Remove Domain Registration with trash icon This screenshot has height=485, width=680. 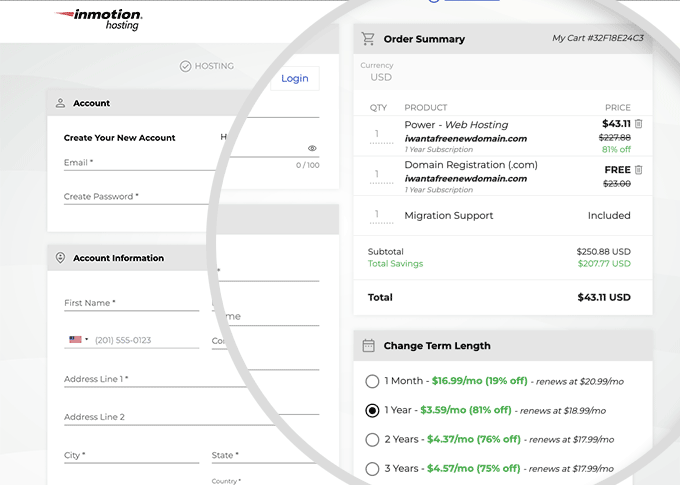point(639,170)
